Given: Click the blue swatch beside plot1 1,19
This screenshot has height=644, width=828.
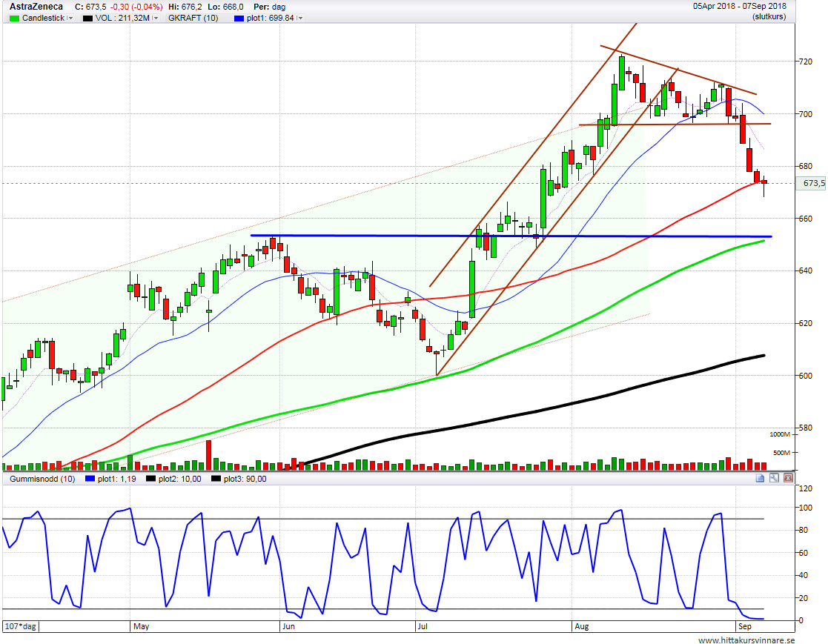Looking at the screenshot, I should coord(90,479).
